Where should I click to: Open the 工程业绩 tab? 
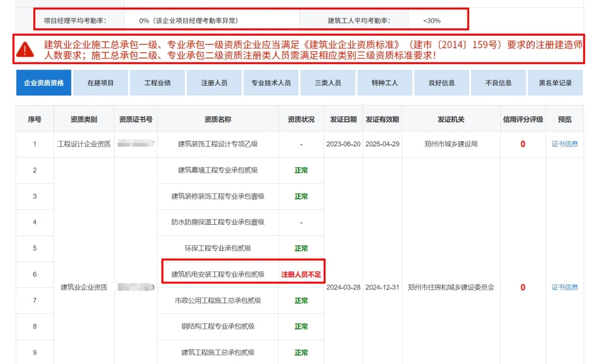click(x=157, y=83)
